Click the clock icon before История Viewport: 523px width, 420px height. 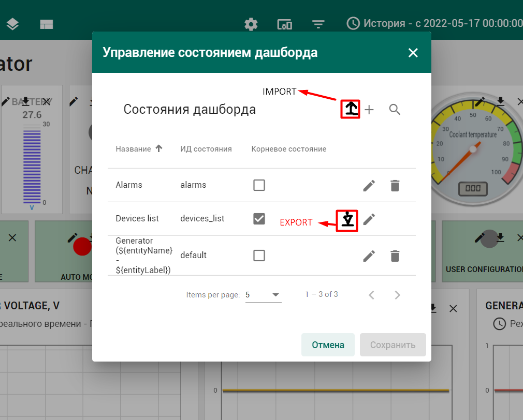353,23
